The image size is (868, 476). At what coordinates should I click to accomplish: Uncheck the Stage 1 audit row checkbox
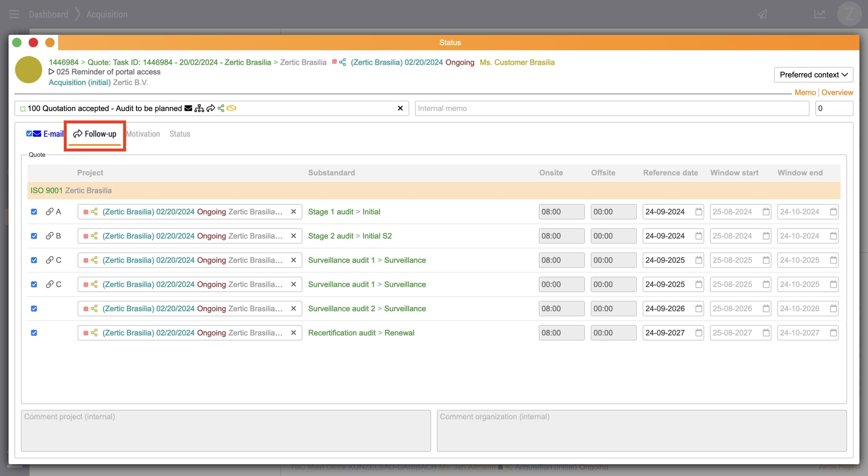[x=34, y=212]
